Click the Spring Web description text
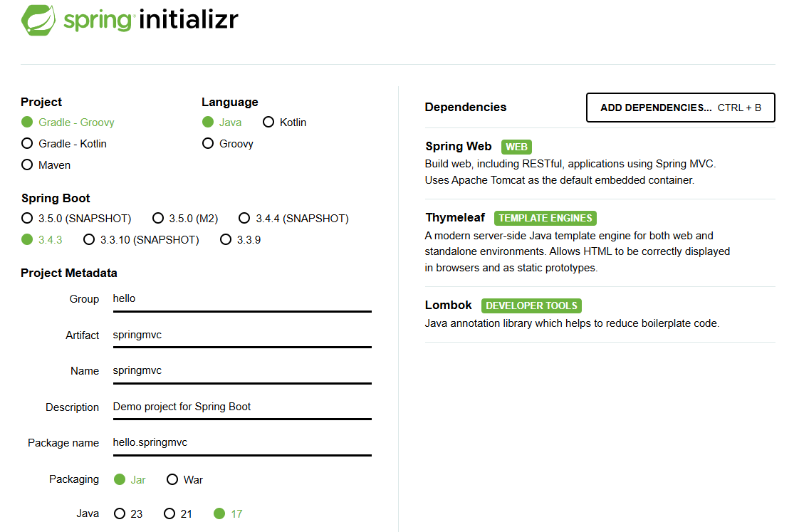This screenshot has width=799, height=532. [x=570, y=172]
